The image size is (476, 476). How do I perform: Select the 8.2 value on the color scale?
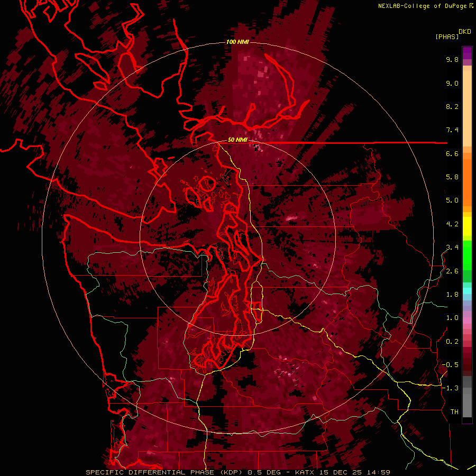pyautogui.click(x=452, y=106)
